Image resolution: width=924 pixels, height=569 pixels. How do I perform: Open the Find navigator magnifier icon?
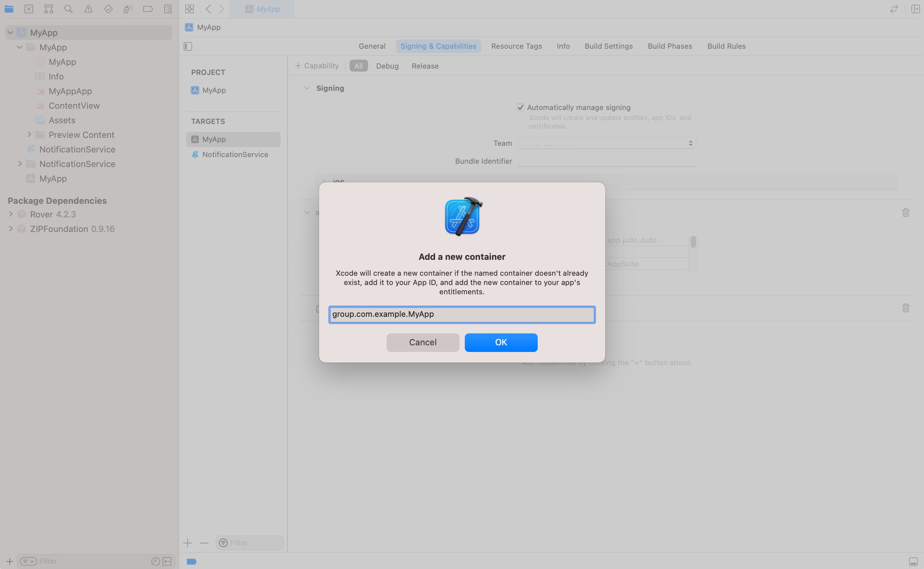point(69,9)
